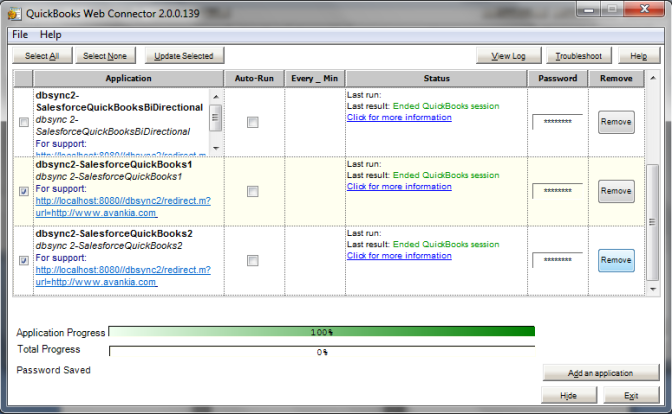The image size is (672, 414).
Task: Open 'Click for more information' link for SalesforceQuickBooks1
Action: click(399, 186)
